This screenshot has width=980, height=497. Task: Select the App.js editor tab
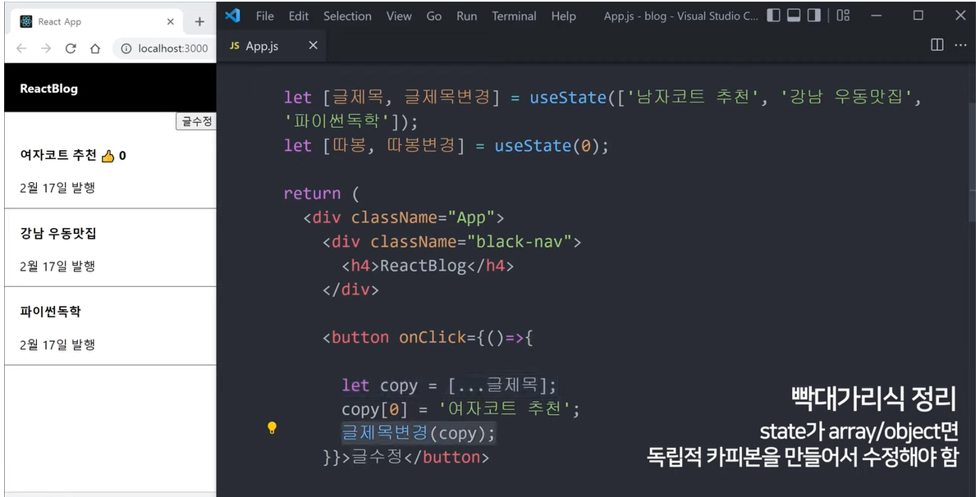pyautogui.click(x=271, y=46)
